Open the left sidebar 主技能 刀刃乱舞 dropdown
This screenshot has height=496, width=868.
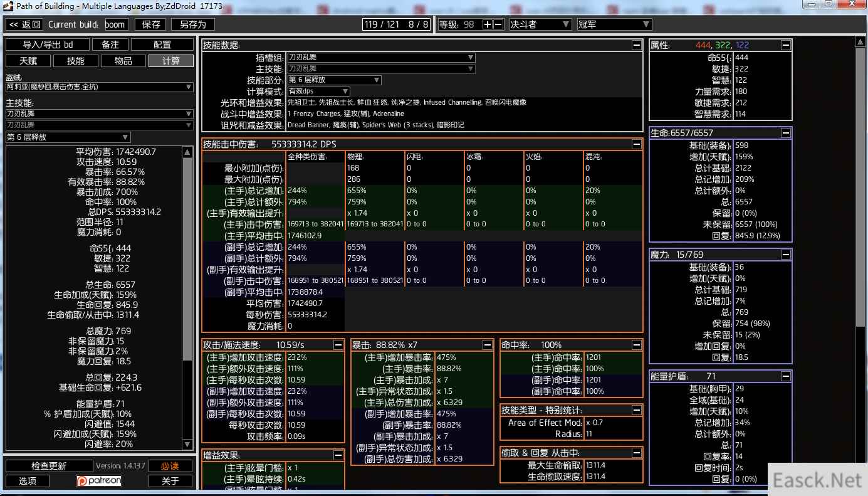click(100, 113)
